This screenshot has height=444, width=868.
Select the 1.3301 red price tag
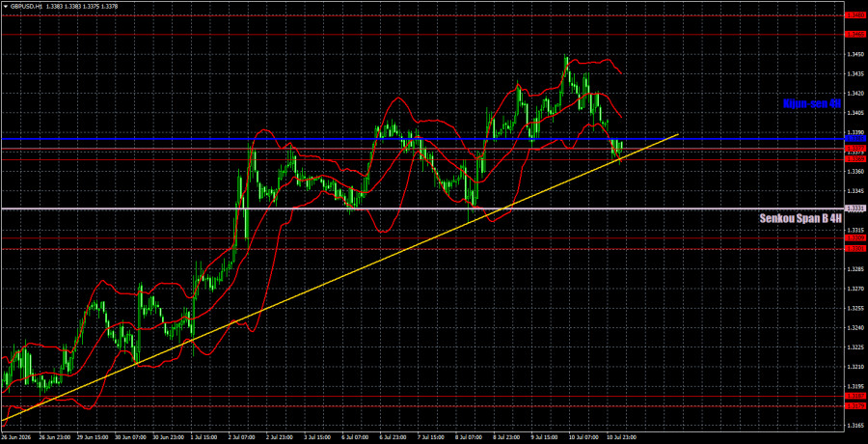click(855, 249)
